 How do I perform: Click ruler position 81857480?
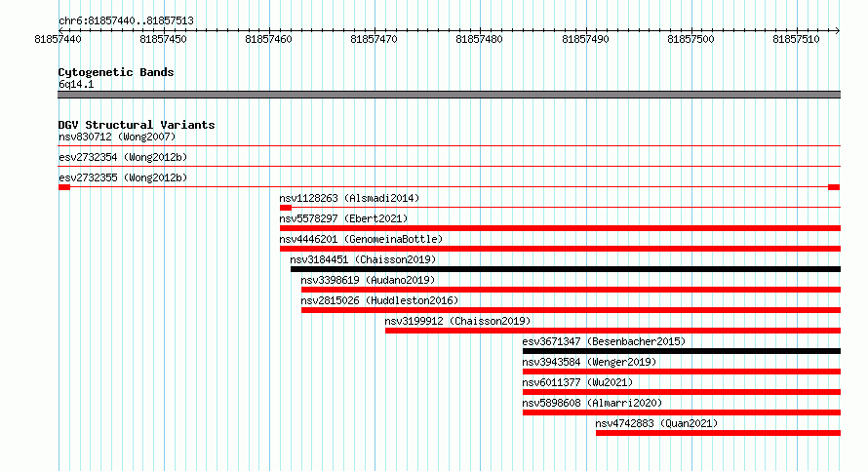point(480,39)
